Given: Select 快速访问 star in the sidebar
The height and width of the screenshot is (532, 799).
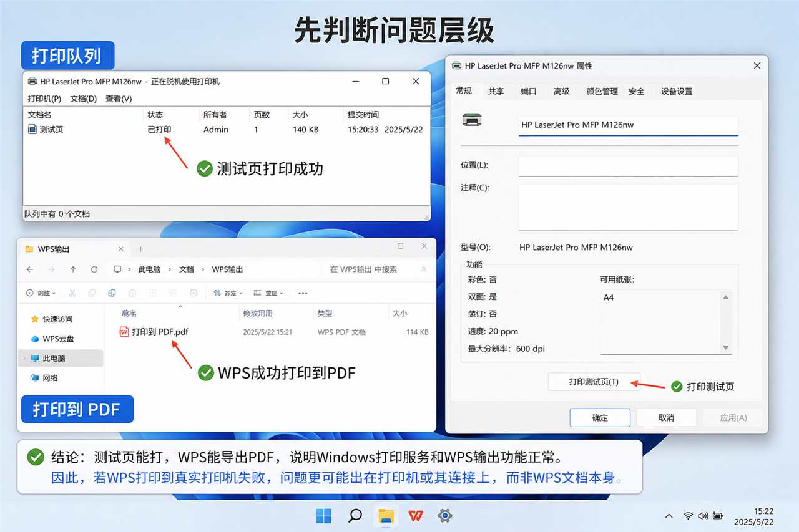Looking at the screenshot, I should point(35,319).
